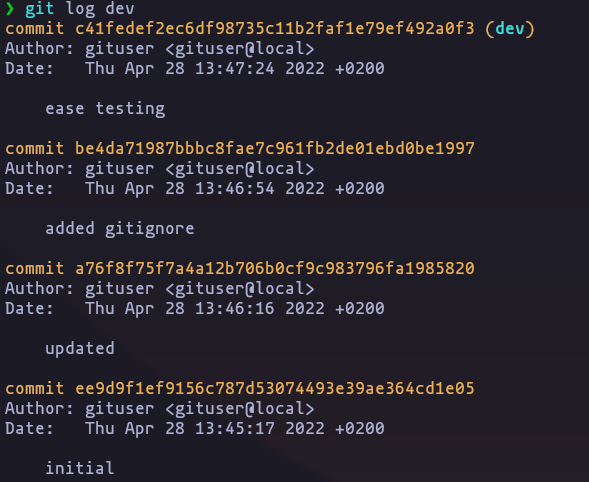Click the date line showing 13:46:54
The image size is (589, 482).
click(x=195, y=189)
